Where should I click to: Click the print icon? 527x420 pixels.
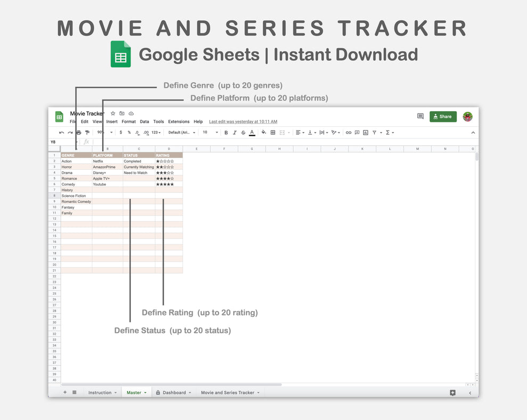(x=78, y=133)
